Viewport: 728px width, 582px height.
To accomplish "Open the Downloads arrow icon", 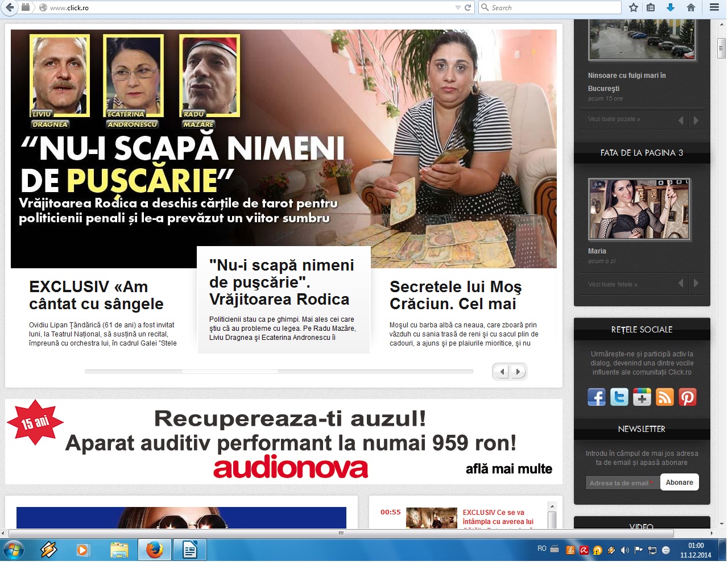I will pos(671,7).
